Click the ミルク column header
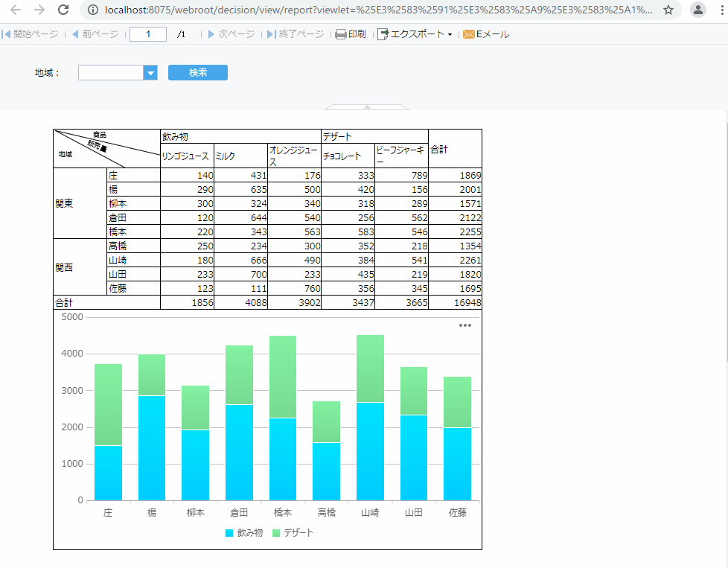 point(240,156)
